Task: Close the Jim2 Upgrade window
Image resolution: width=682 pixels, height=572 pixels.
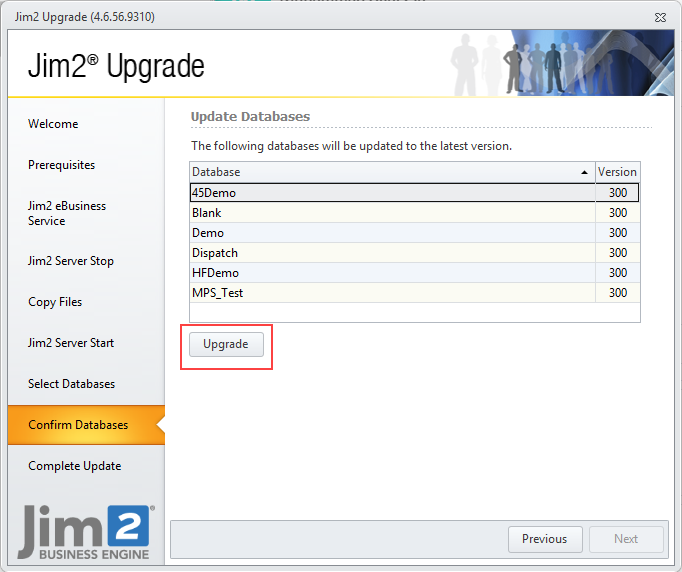Action: click(x=660, y=17)
